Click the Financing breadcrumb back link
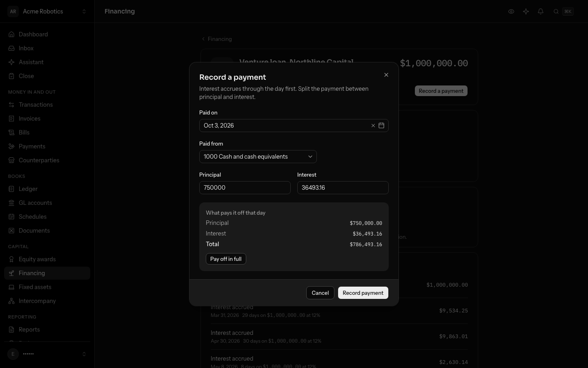Viewport: 588px width, 368px height. pyautogui.click(x=217, y=39)
